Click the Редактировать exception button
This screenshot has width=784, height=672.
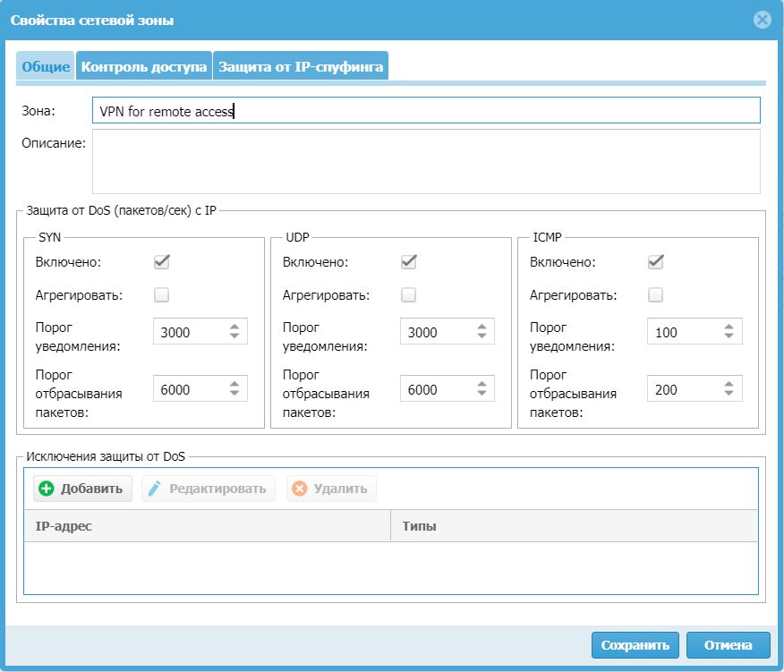(209, 489)
